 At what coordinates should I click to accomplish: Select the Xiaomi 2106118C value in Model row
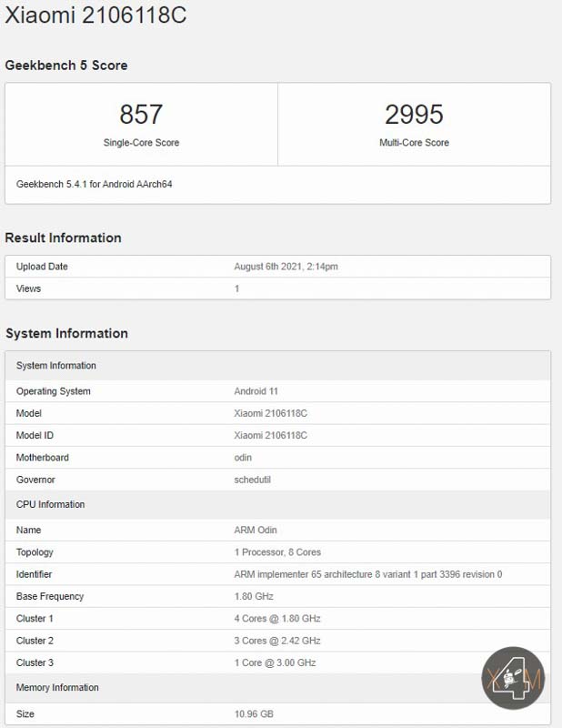click(x=271, y=413)
